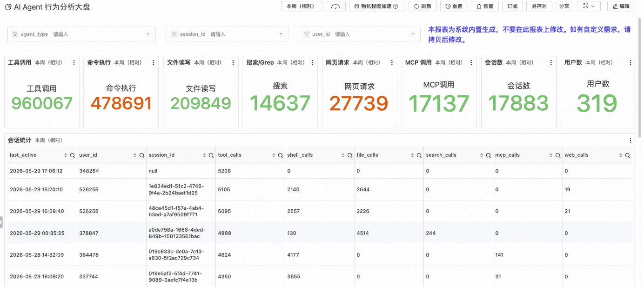Expand the session_id filter dropdown
The height and width of the screenshot is (287, 644).
228,34
